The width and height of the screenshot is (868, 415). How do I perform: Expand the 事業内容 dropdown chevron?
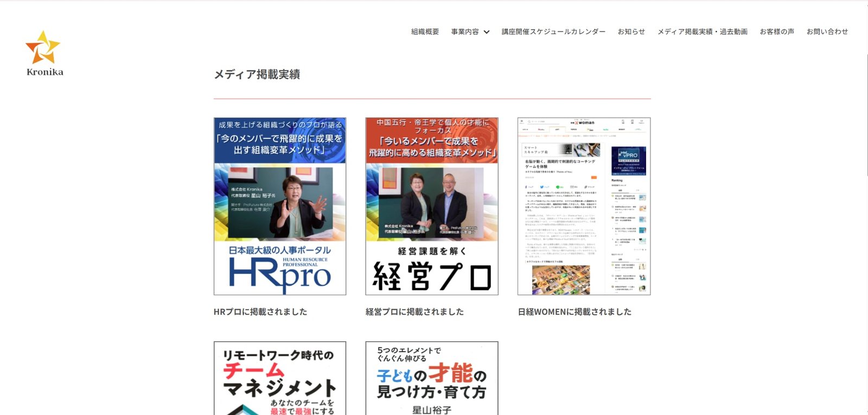coord(487,32)
